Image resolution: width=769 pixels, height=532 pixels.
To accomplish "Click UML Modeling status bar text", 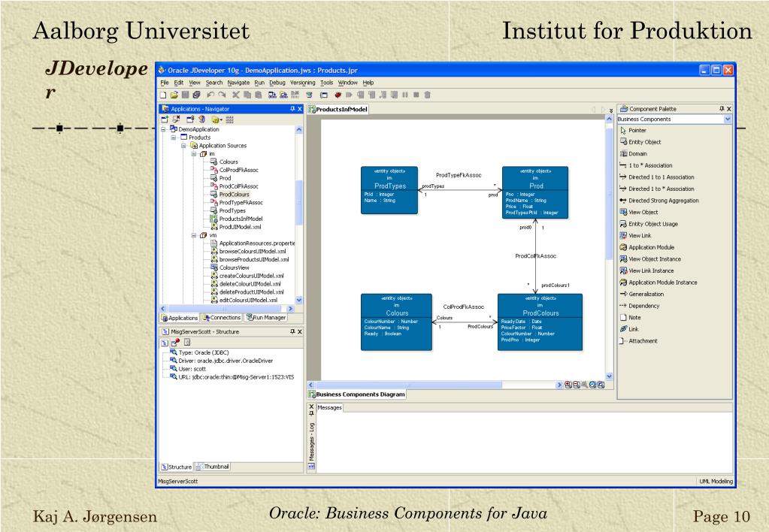I will coord(716,481).
